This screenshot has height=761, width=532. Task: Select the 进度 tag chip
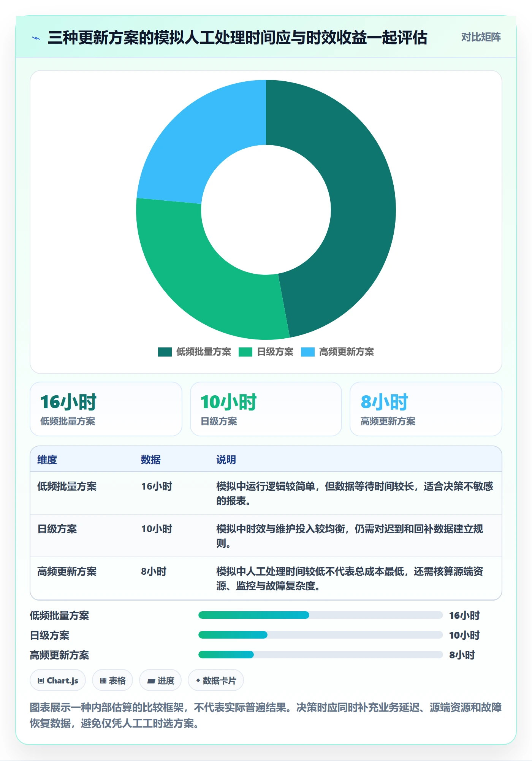tap(160, 680)
